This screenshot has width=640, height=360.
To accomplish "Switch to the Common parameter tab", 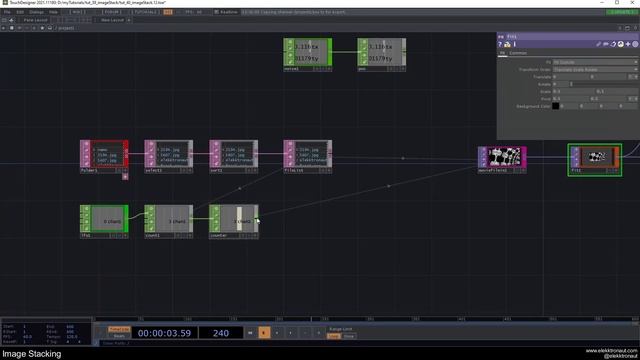I will 518,53.
